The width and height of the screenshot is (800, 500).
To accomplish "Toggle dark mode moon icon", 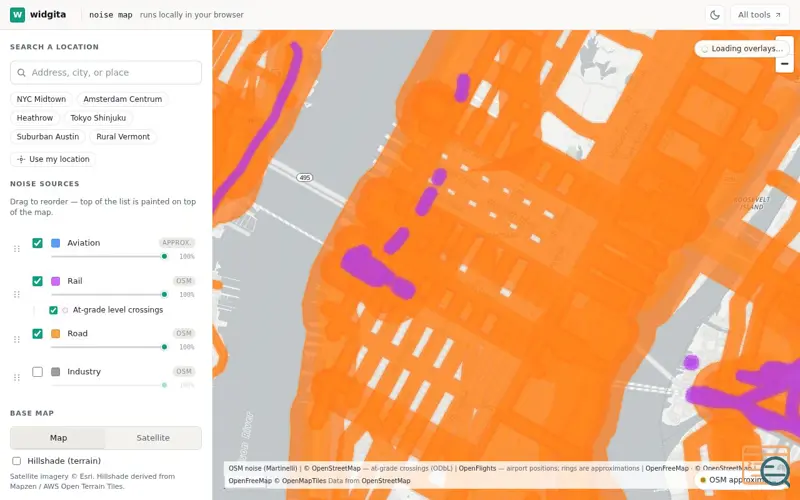I will click(x=715, y=15).
